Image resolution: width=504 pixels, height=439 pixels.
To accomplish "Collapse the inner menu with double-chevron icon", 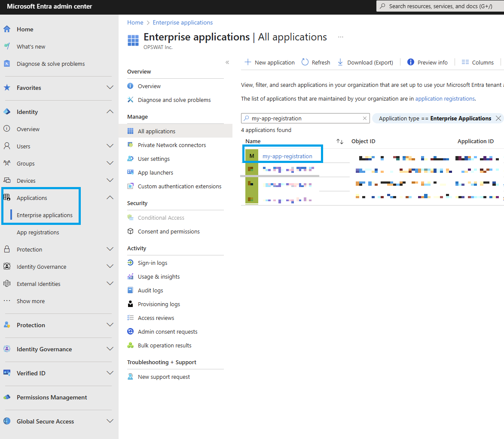I will point(227,62).
